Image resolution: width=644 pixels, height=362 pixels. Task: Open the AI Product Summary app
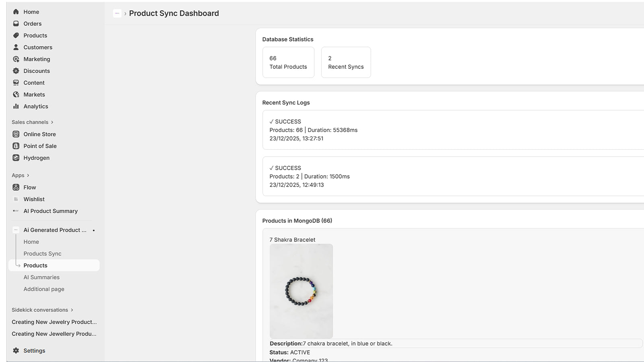pos(50,211)
